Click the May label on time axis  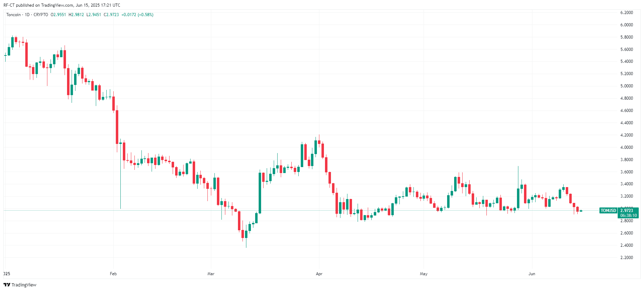[424, 274]
